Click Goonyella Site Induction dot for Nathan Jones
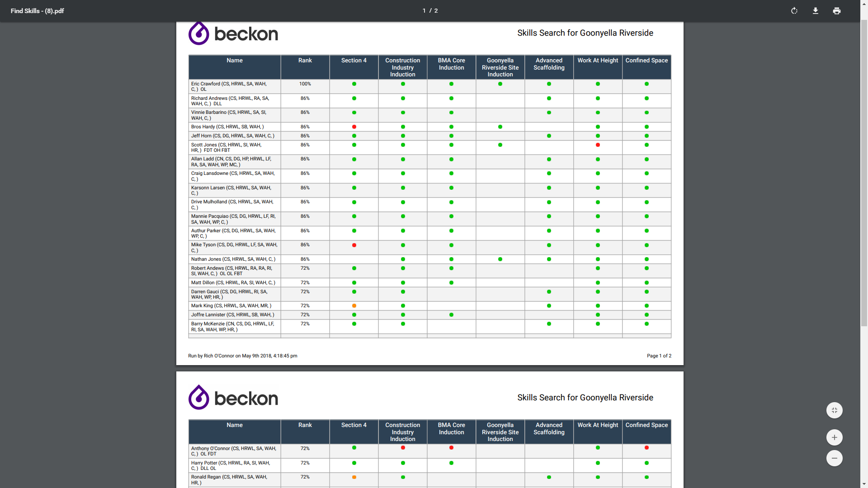Viewport: 868px width, 488px height. coord(500,259)
